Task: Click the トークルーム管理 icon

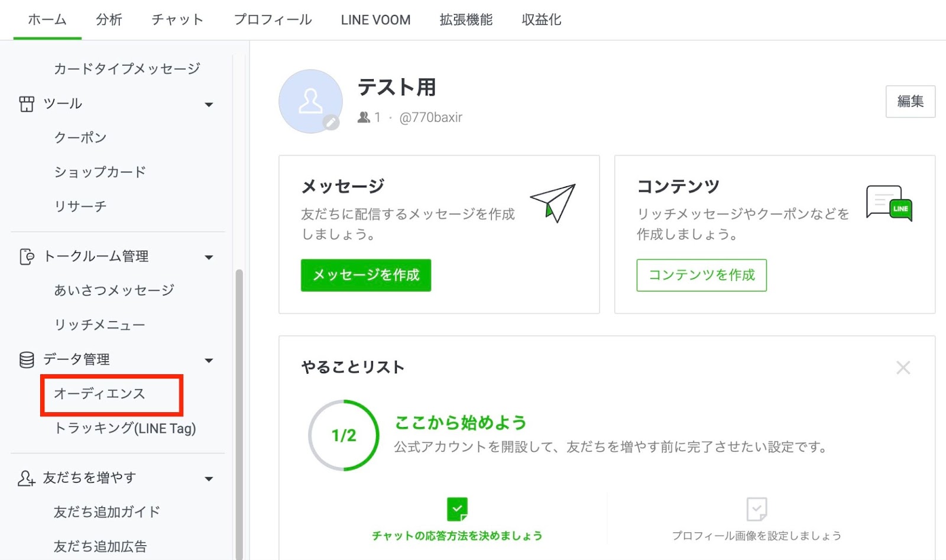Action: pos(27,257)
